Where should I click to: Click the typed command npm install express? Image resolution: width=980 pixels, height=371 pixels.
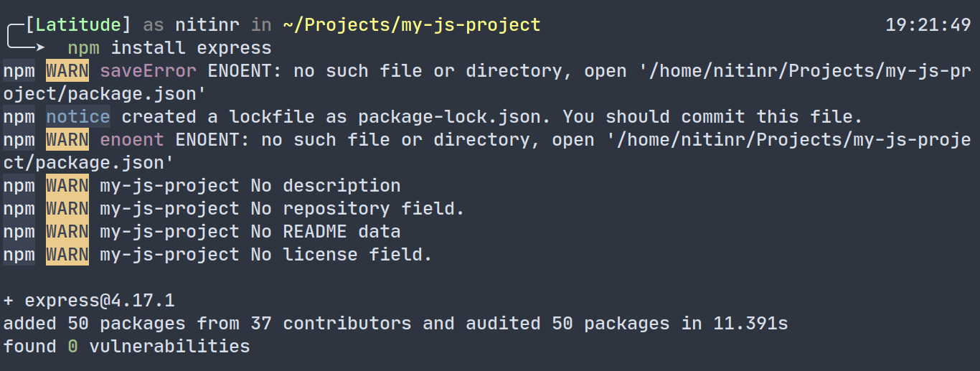click(169, 48)
